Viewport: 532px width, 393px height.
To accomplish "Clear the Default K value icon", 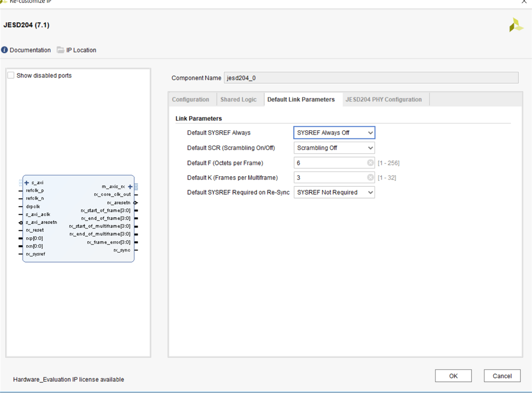I will [x=370, y=177].
